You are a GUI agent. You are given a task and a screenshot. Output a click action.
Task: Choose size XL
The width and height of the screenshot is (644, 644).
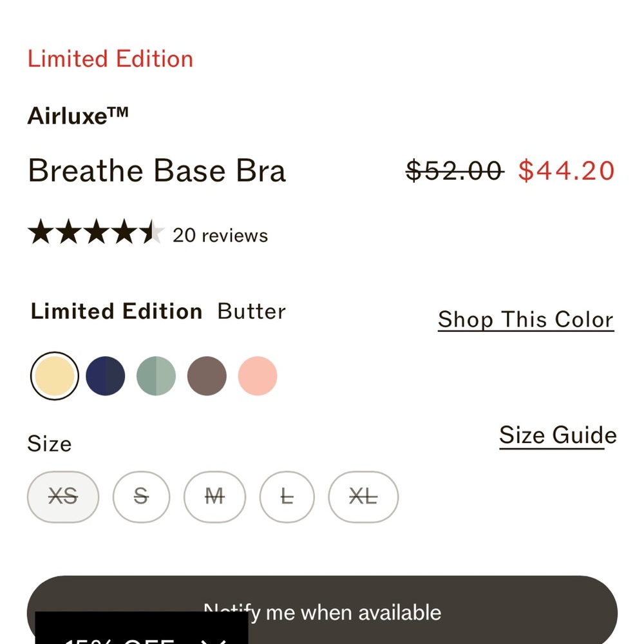click(363, 496)
